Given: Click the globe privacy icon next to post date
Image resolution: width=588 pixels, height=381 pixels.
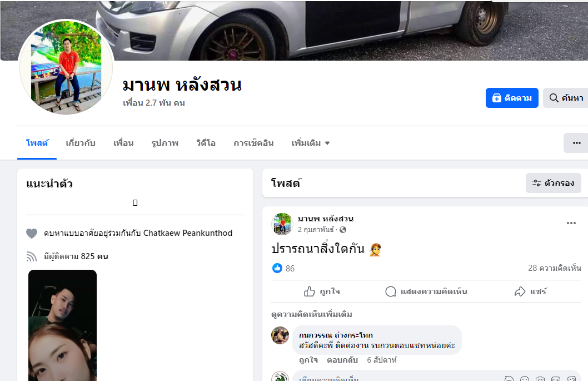Looking at the screenshot, I should 343,230.
